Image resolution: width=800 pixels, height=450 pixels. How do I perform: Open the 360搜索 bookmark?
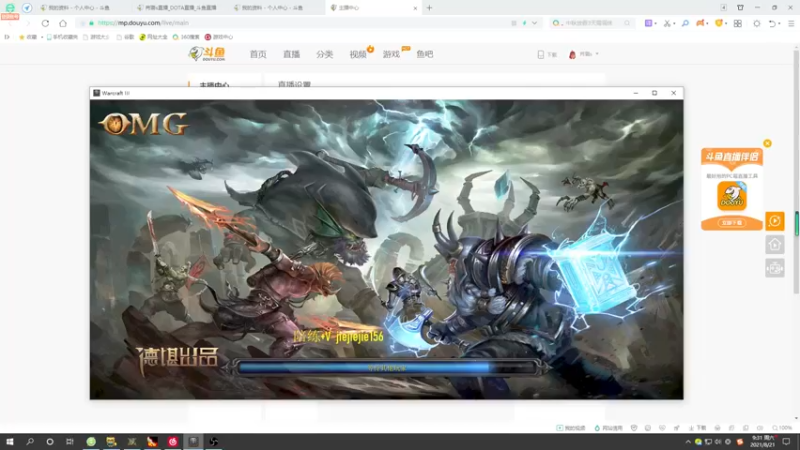186,37
